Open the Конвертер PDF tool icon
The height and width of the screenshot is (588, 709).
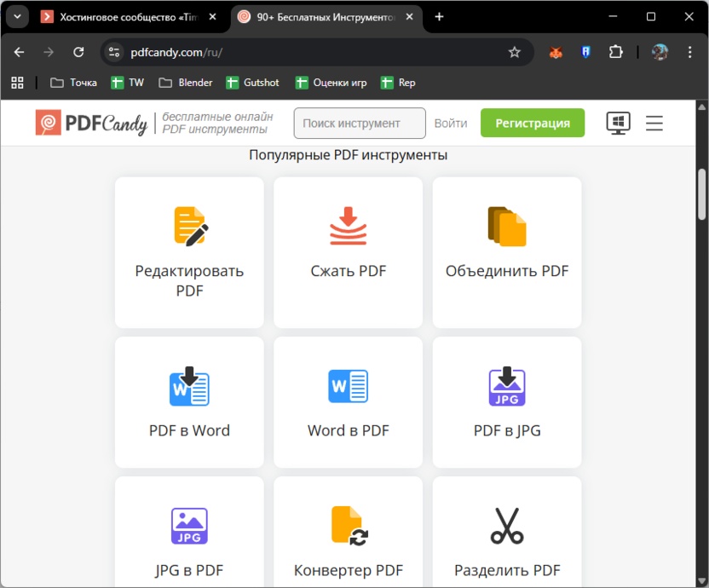[x=348, y=526]
